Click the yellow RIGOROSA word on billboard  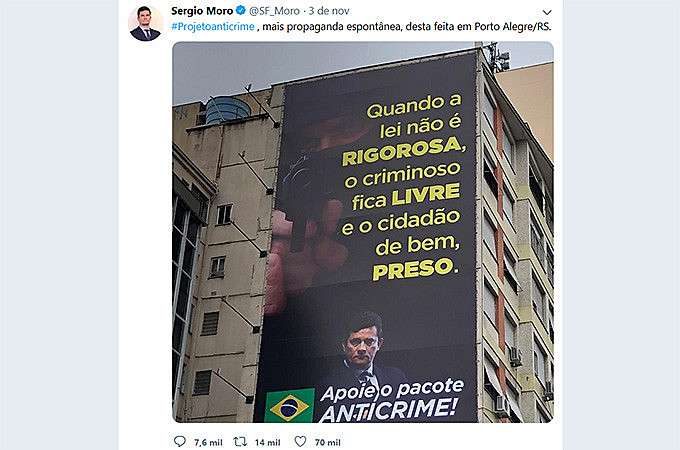[403, 151]
